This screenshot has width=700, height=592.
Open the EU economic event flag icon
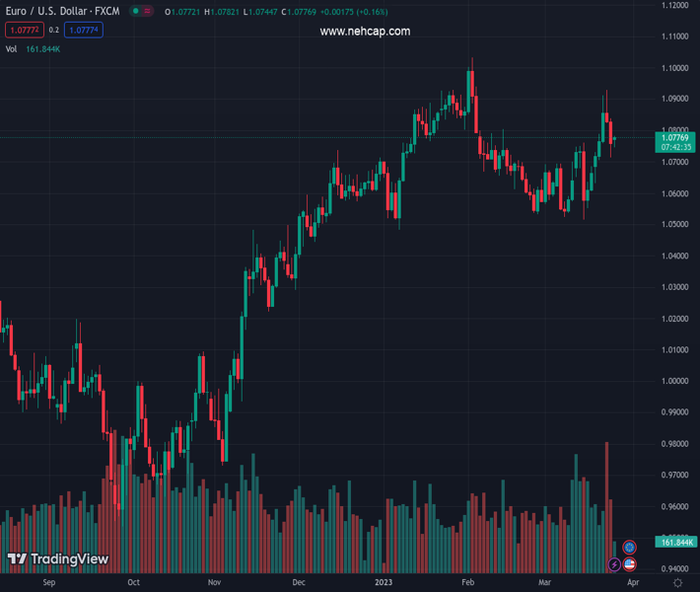point(629,548)
